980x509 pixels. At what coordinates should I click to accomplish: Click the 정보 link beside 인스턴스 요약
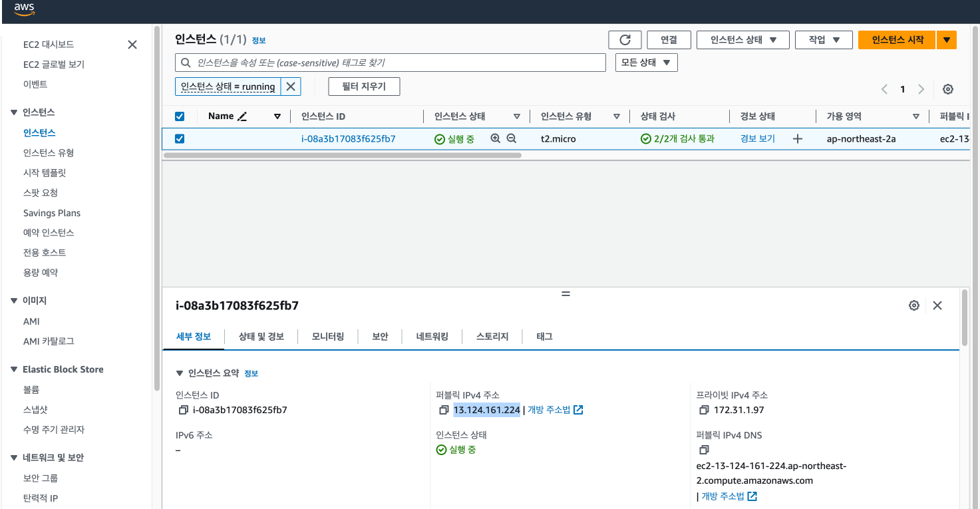tap(251, 374)
